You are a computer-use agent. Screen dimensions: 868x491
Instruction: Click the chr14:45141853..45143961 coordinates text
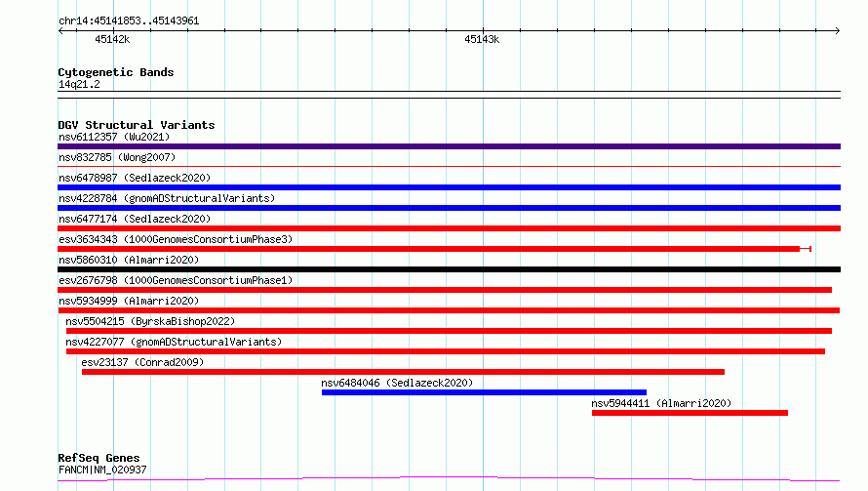129,21
